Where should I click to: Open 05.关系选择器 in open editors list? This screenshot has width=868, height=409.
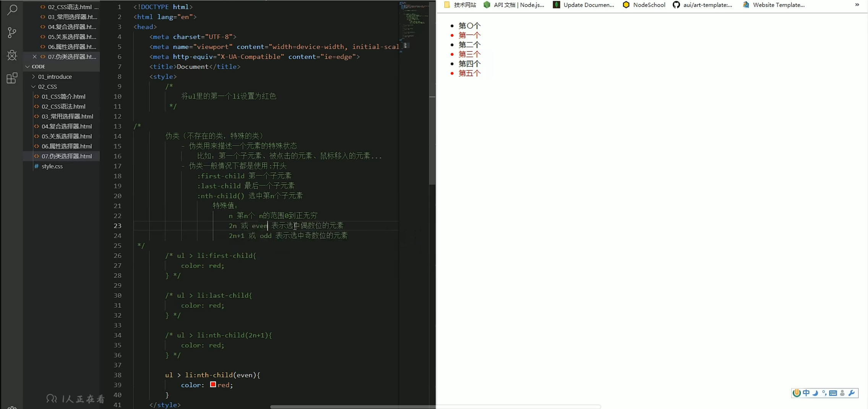click(x=61, y=37)
